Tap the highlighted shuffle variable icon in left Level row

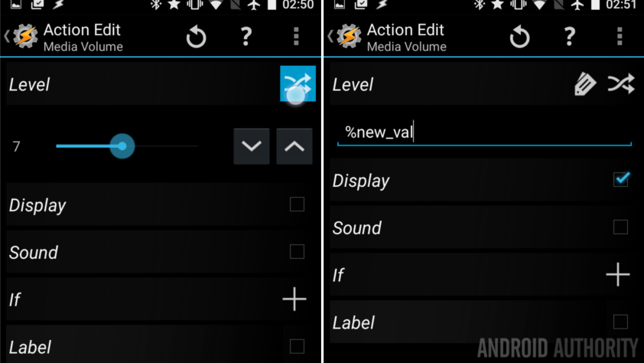pyautogui.click(x=298, y=83)
